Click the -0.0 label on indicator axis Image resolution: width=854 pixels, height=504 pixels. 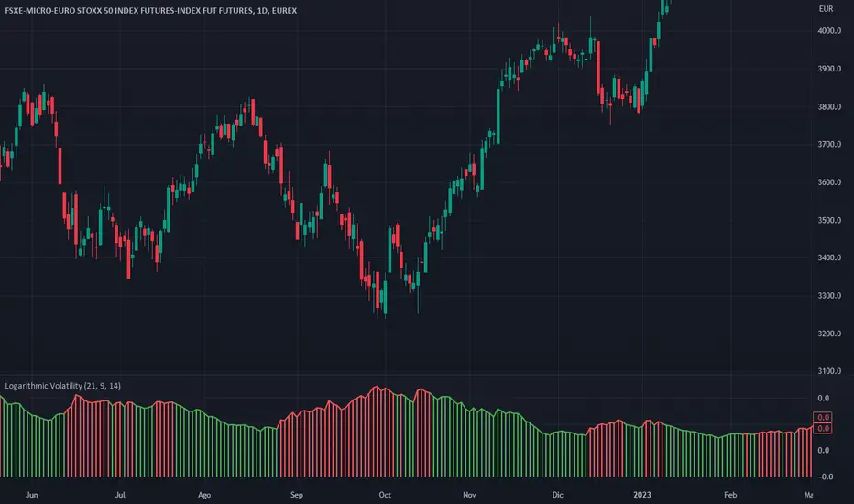tap(825, 477)
